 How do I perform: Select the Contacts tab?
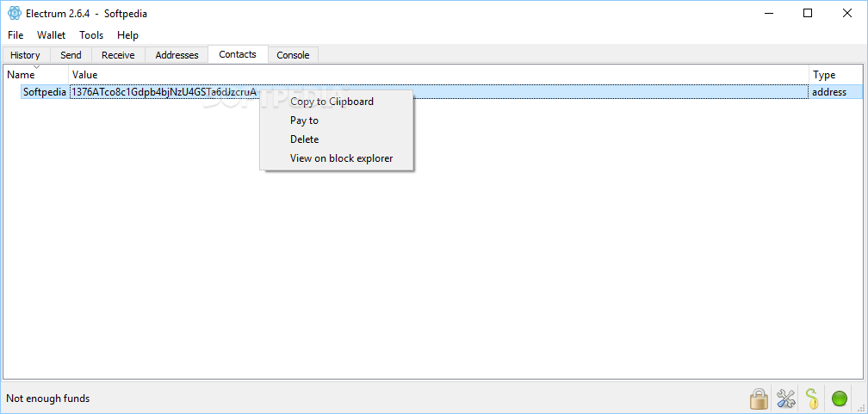tap(238, 54)
